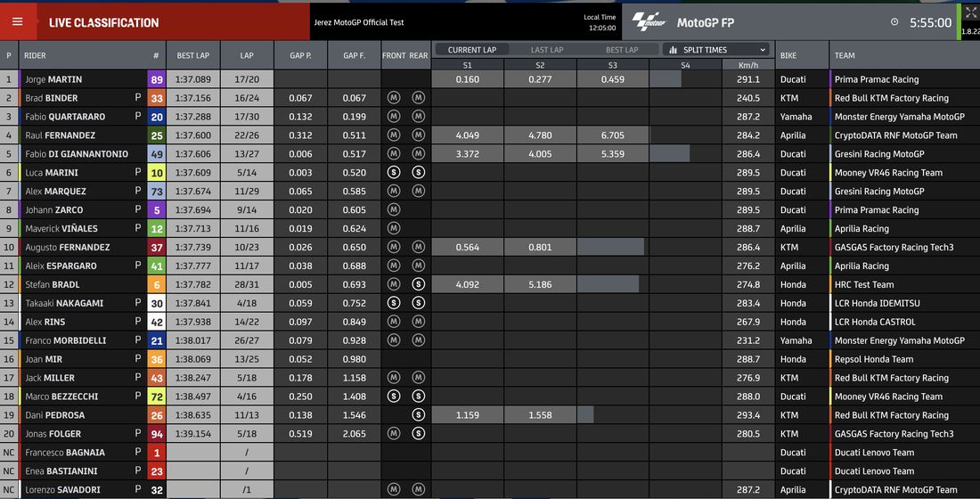This screenshot has height=499, width=980.
Task: Click the 5:55:00 session timer
Action: (931, 22)
